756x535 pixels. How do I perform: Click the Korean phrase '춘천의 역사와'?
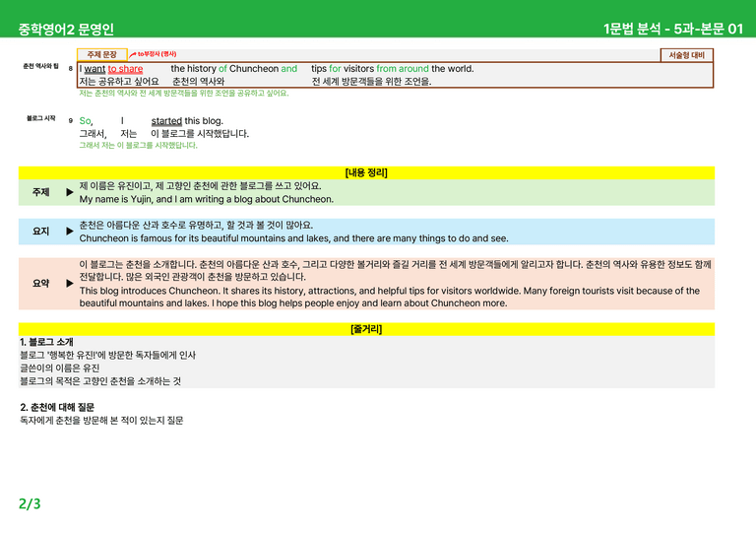[198, 81]
